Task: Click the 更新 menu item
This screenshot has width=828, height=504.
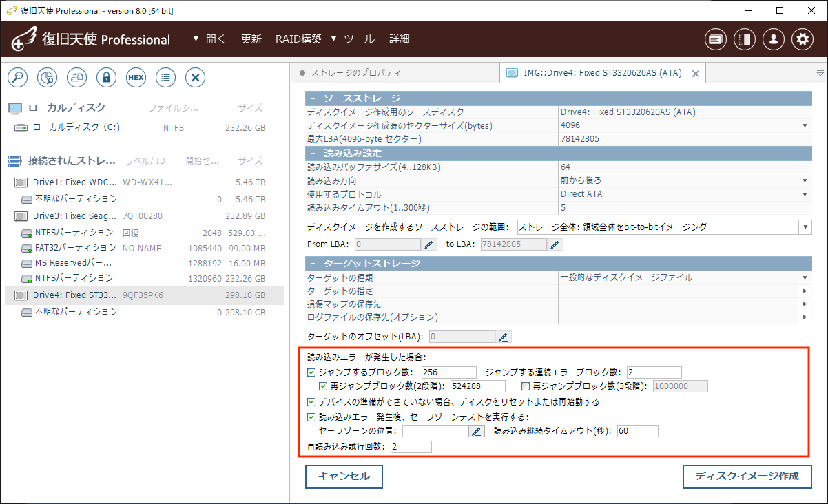Action: (x=251, y=39)
